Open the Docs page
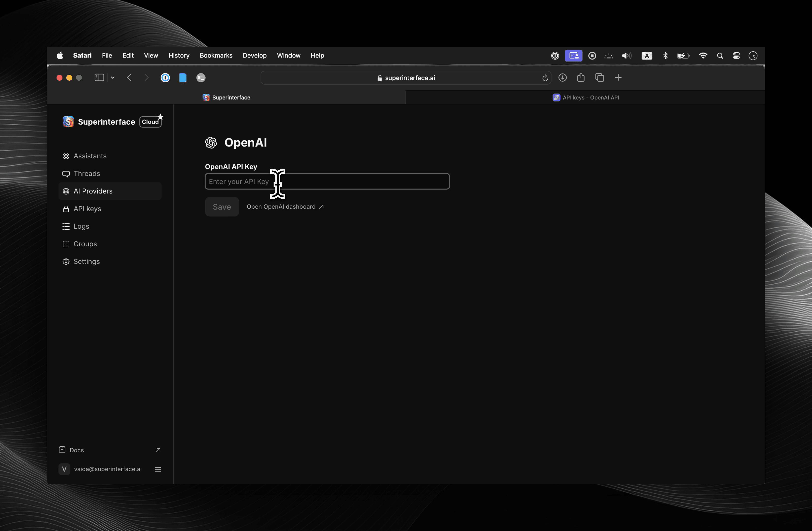 coord(77,450)
